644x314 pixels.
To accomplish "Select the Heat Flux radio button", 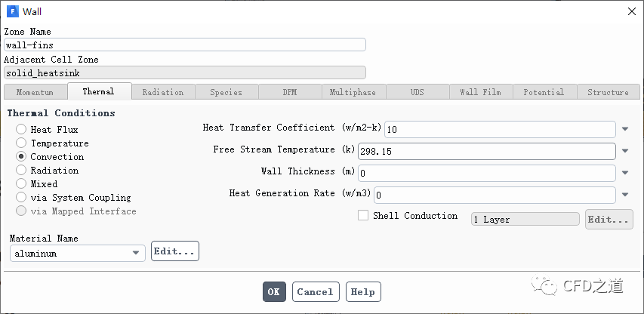I will pos(22,130).
